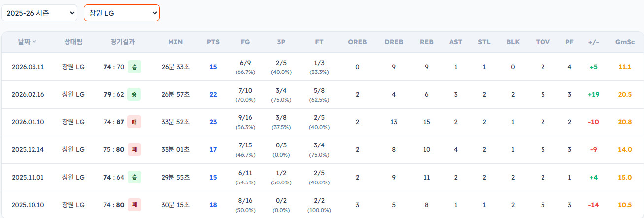Click the 패 badge in the 2025.12.14 row
The width and height of the screenshot is (644, 218).
(x=134, y=149)
